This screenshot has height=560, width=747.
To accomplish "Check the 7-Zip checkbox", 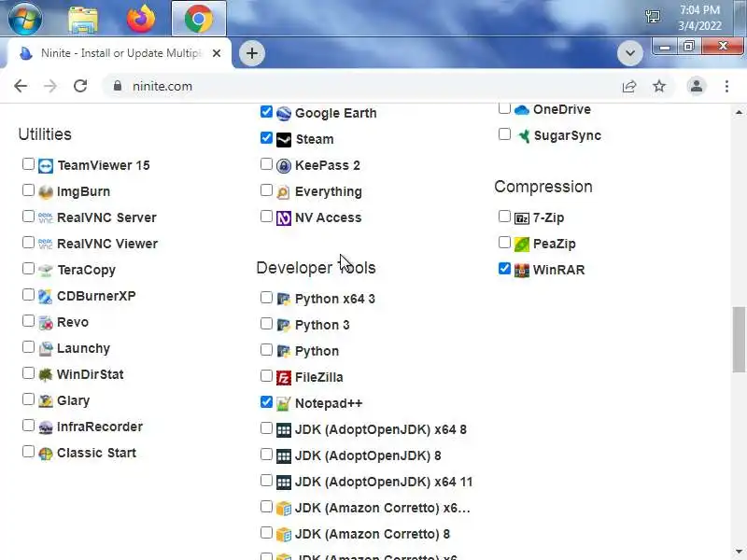I will (504, 217).
